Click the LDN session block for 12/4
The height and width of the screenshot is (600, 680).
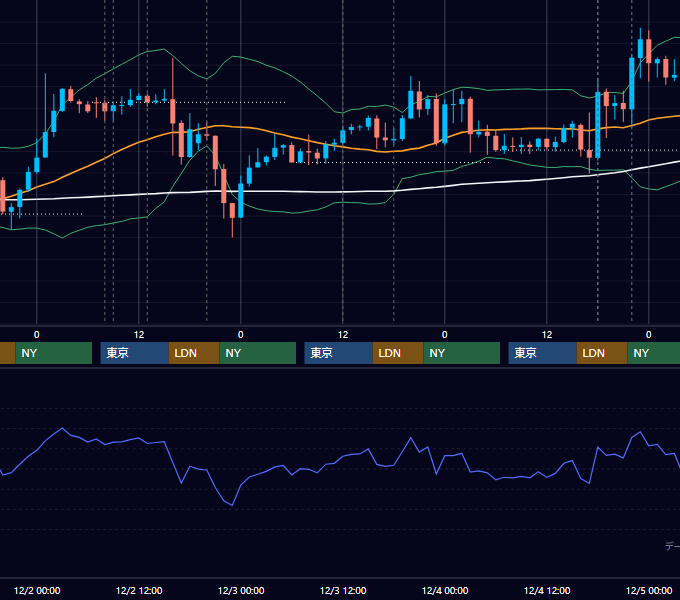click(602, 353)
